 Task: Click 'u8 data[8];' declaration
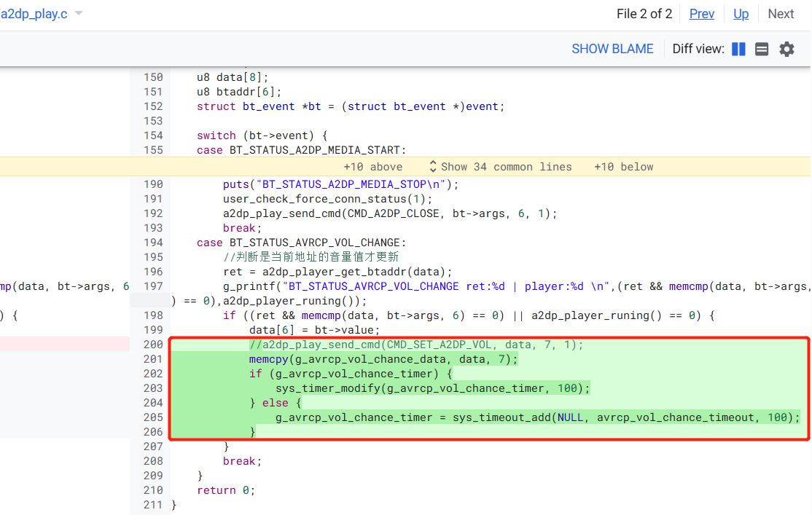point(233,77)
